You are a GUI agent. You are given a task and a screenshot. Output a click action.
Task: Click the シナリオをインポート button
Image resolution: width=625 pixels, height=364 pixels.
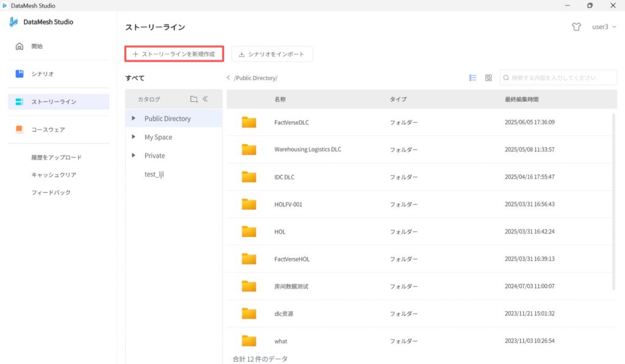click(272, 54)
